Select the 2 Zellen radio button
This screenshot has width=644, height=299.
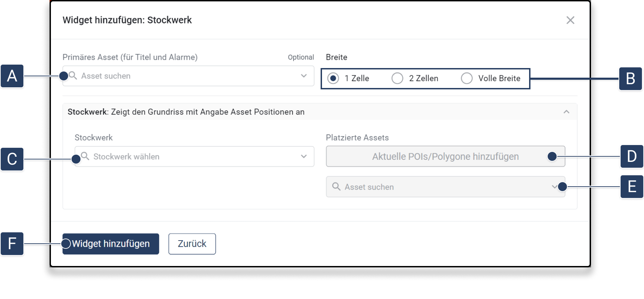pos(397,78)
